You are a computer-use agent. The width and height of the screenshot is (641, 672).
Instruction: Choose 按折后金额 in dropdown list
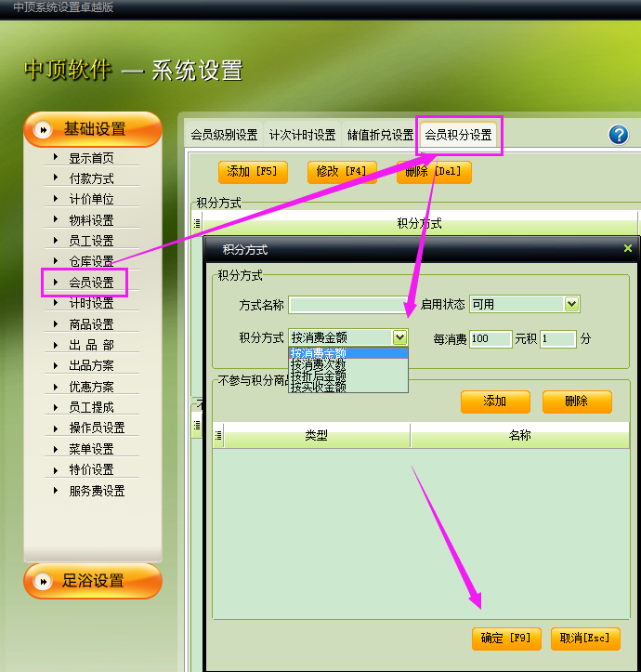348,376
